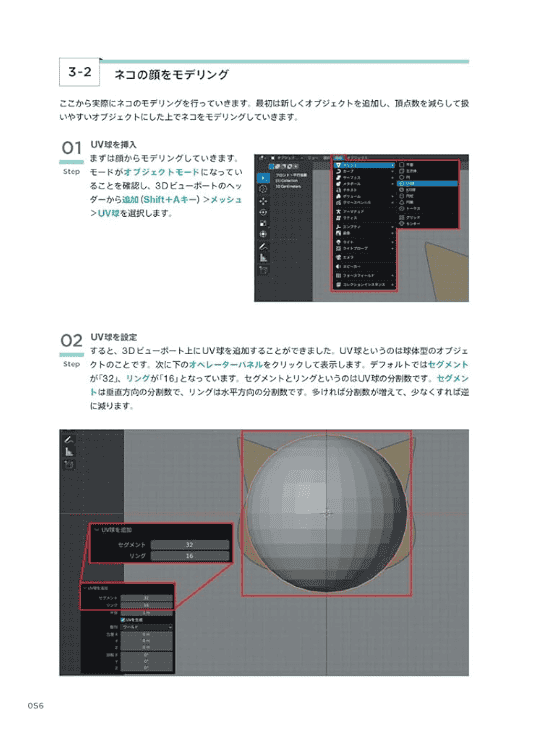Choose メタボール (Metaball) in the Add menu

point(364,184)
